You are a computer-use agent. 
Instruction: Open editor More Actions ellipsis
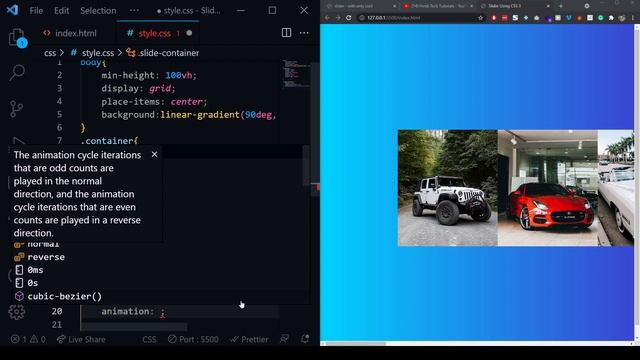point(304,33)
